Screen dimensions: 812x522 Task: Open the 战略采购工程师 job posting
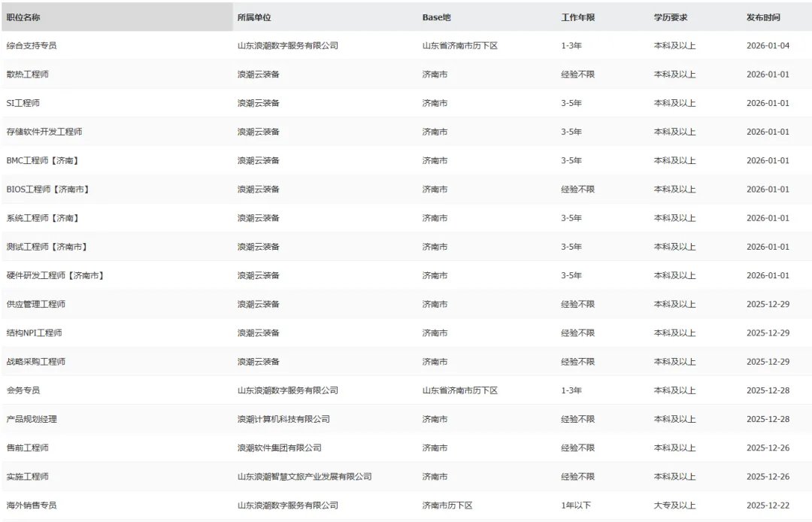tap(36, 362)
